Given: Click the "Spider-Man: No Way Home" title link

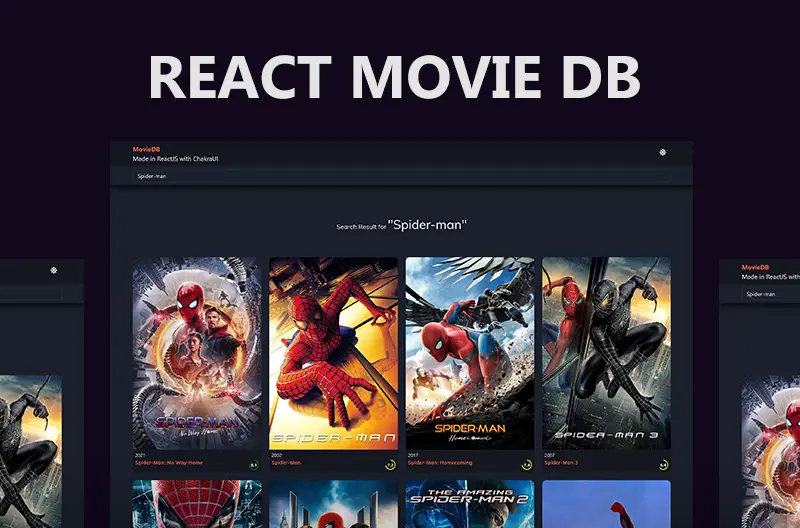Looking at the screenshot, I should click(x=169, y=463).
